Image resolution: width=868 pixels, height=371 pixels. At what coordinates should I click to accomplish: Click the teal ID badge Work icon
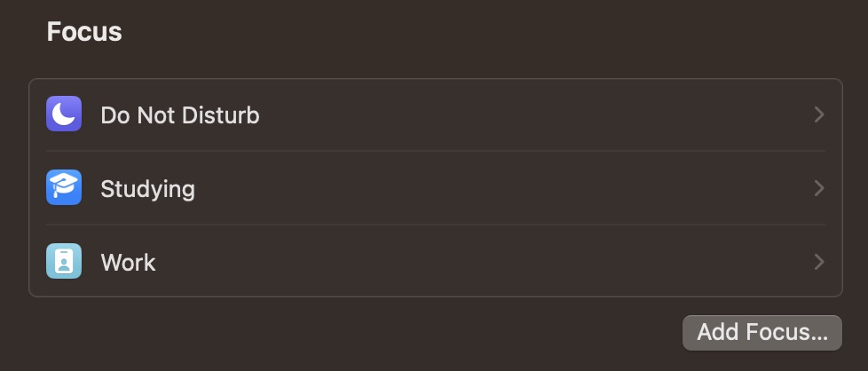point(64,262)
